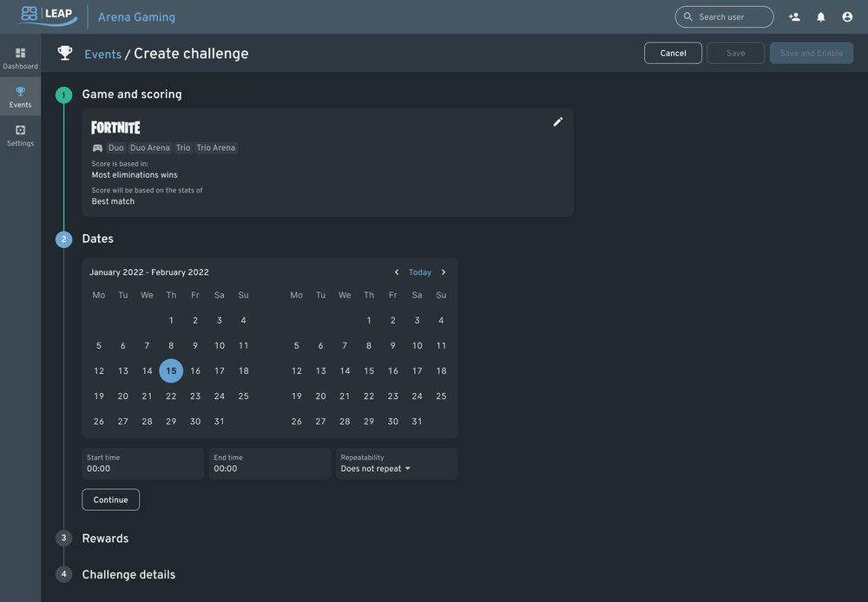Click the Continue button

pyautogui.click(x=111, y=500)
